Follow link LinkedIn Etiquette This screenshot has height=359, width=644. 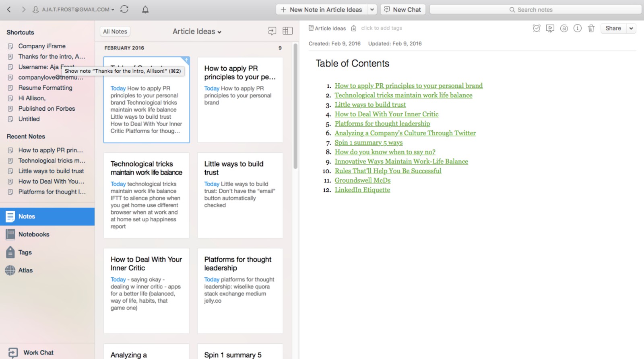(x=362, y=190)
